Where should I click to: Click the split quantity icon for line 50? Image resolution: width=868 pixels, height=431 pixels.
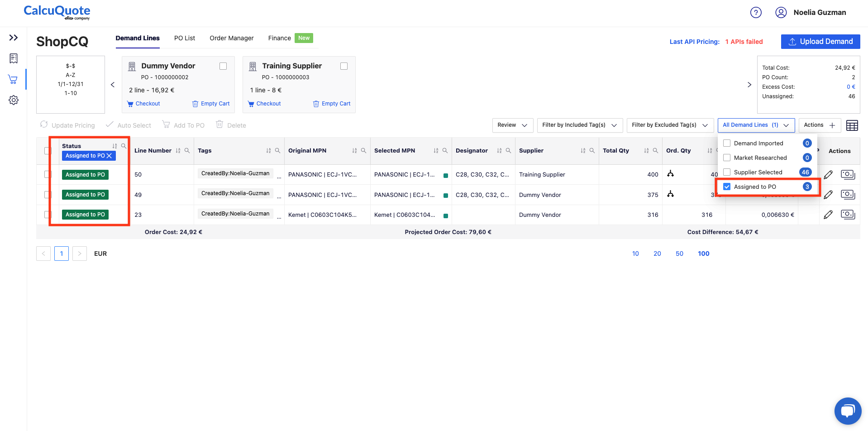(x=670, y=174)
